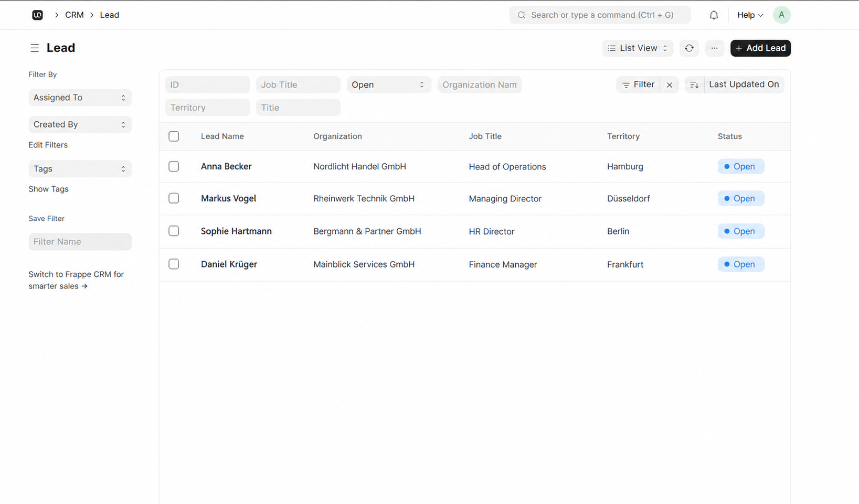Click Switch to Frappe CRM link
859x504 pixels.
pyautogui.click(x=76, y=280)
